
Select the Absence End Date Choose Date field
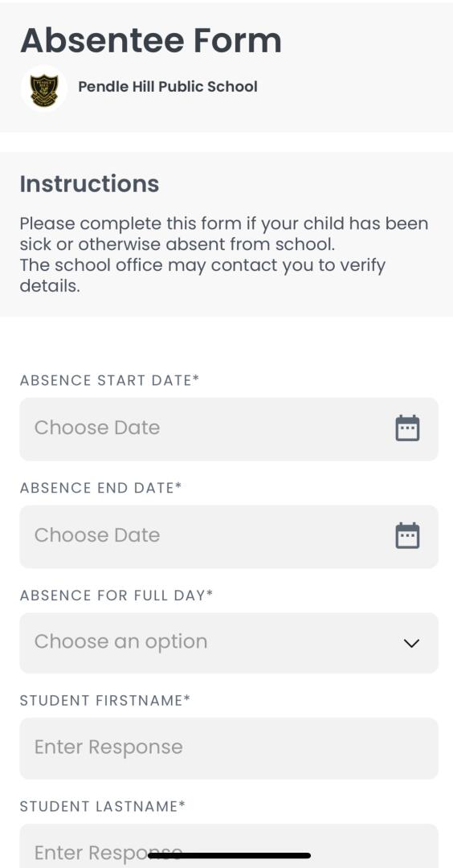coord(229,536)
